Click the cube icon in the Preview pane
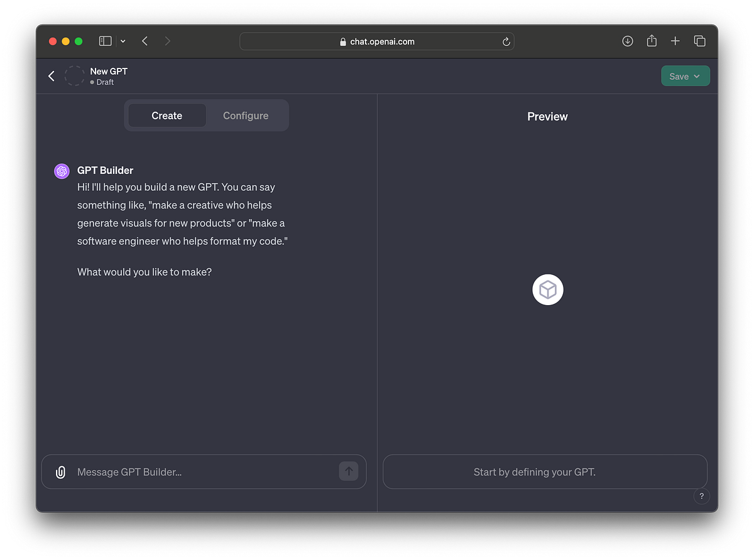This screenshot has width=754, height=560. click(x=547, y=289)
